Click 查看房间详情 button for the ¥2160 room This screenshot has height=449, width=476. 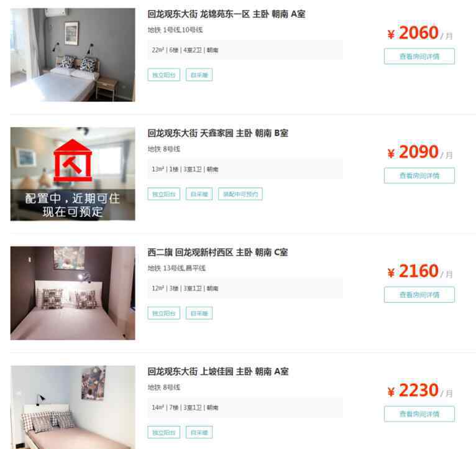point(419,294)
